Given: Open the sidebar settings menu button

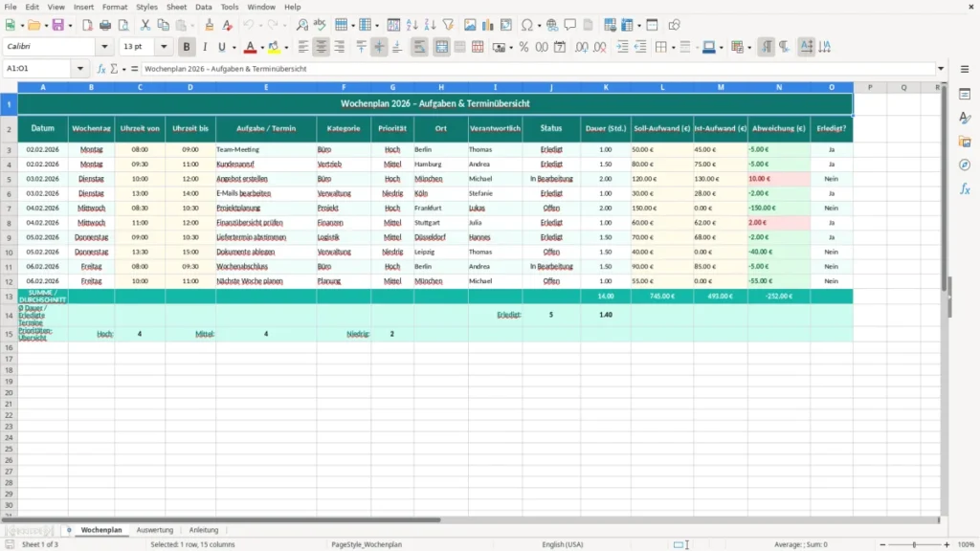Looking at the screenshot, I should [965, 69].
